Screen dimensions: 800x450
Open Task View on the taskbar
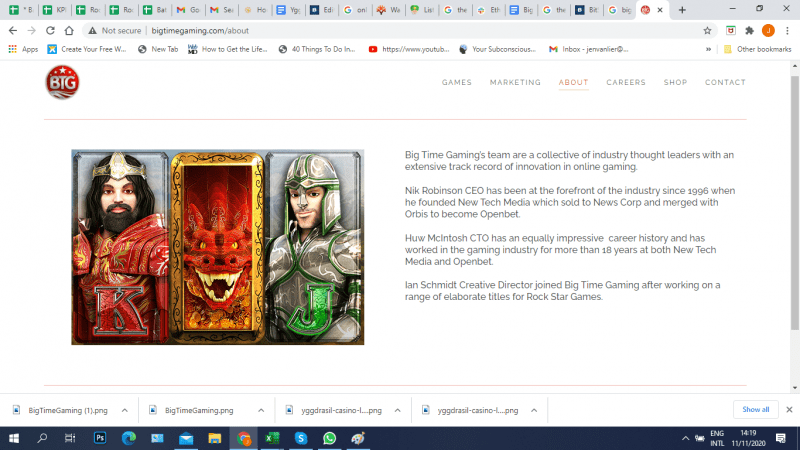coord(70,438)
